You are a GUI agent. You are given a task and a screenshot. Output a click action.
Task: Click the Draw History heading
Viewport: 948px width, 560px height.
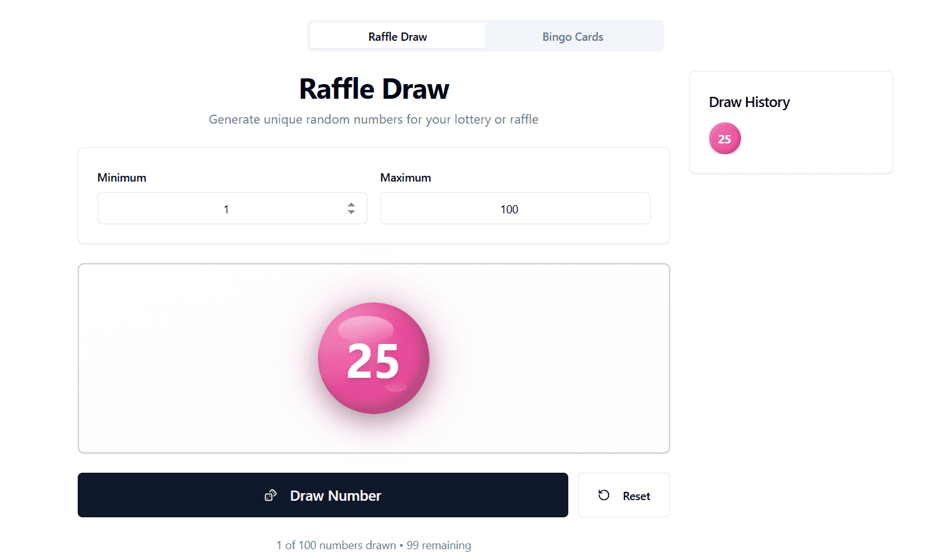pyautogui.click(x=749, y=102)
